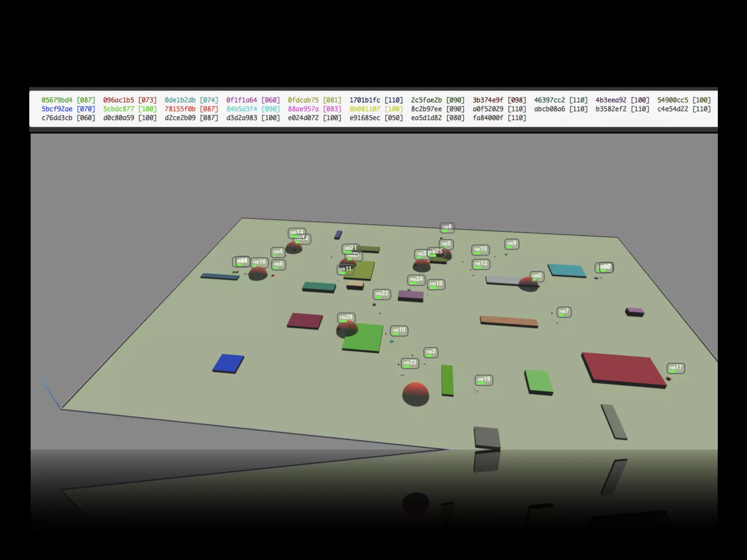
Task: Select the HB19 marker label
Action: pyautogui.click(x=484, y=380)
